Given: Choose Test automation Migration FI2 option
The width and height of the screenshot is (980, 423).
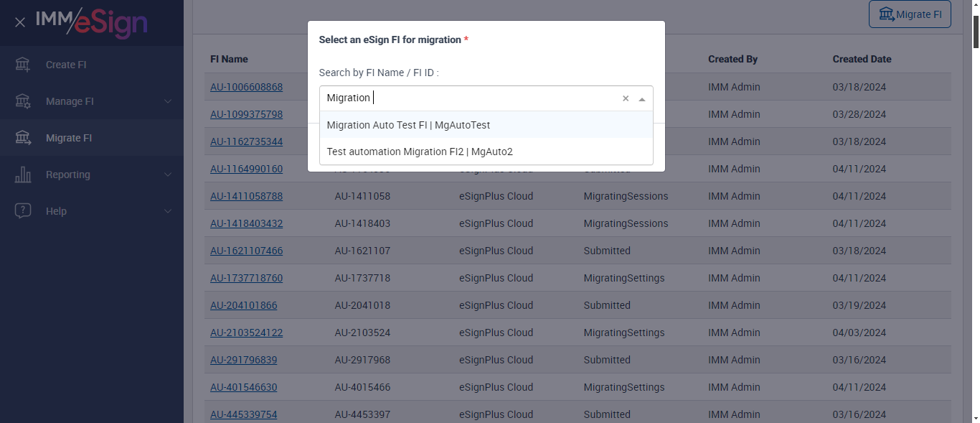Looking at the screenshot, I should 420,152.
